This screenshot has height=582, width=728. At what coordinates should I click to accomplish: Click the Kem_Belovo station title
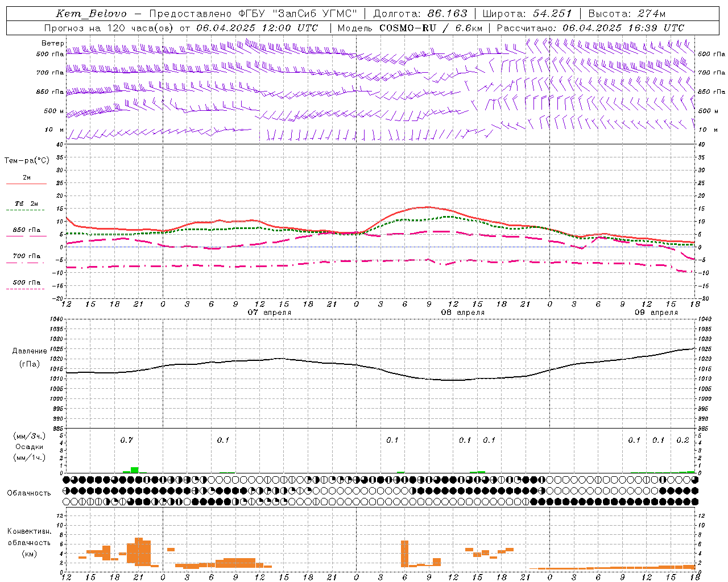coord(92,14)
